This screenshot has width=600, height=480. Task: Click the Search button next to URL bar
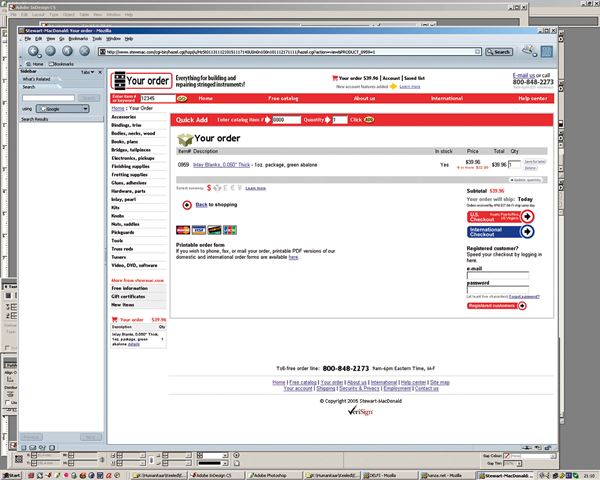[x=499, y=52]
